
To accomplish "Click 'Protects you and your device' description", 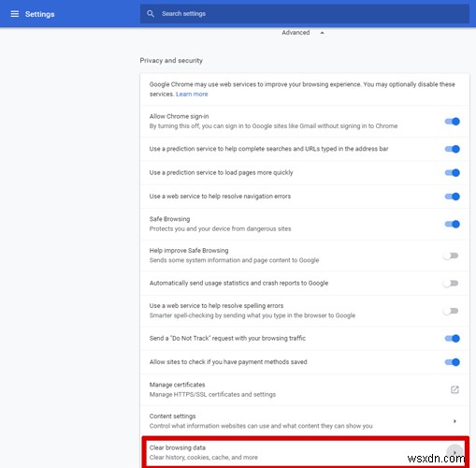I will tap(220, 228).
